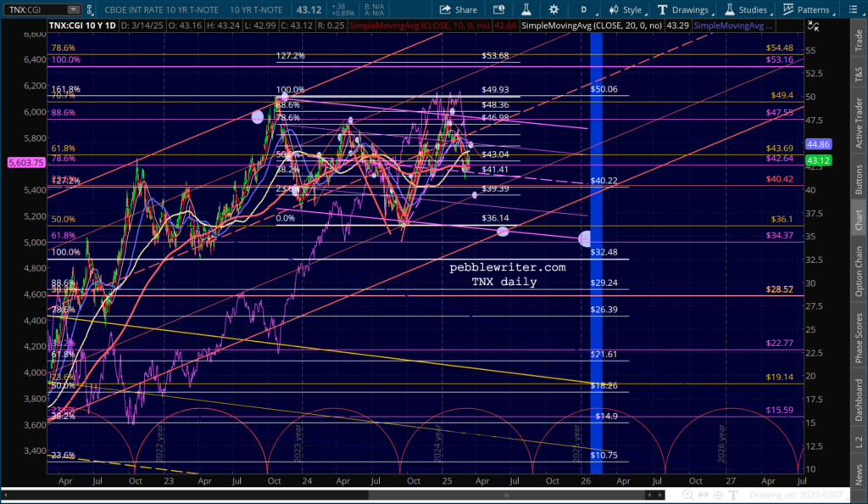Open the Dashboard sidebar tab
The width and height of the screenshot is (868, 504).
click(859, 400)
